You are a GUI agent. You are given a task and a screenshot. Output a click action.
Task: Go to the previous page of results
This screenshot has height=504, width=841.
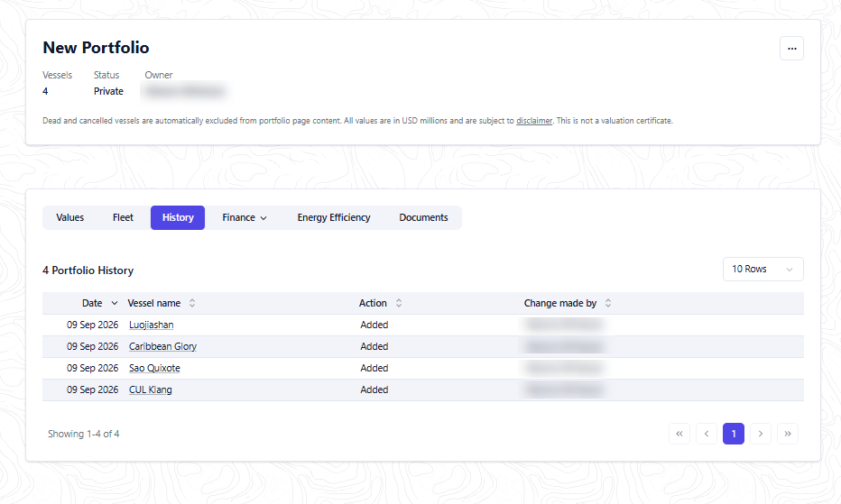point(707,434)
